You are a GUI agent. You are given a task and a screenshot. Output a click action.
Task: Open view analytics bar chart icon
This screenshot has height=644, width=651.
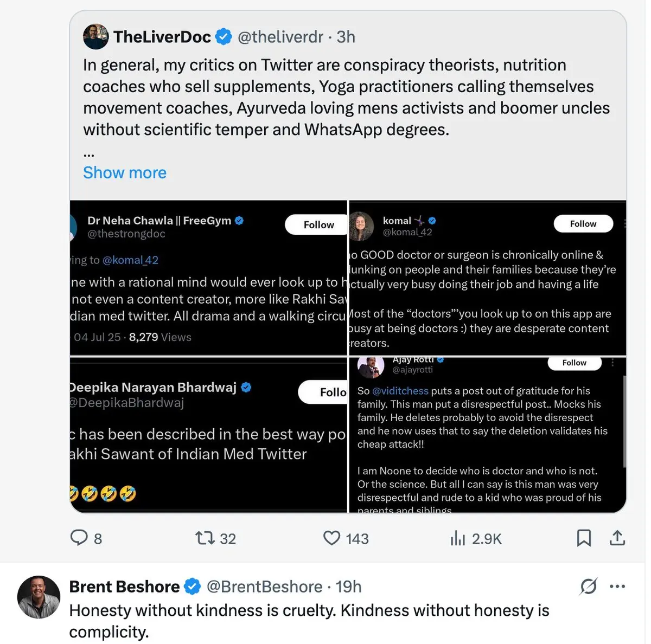[458, 538]
